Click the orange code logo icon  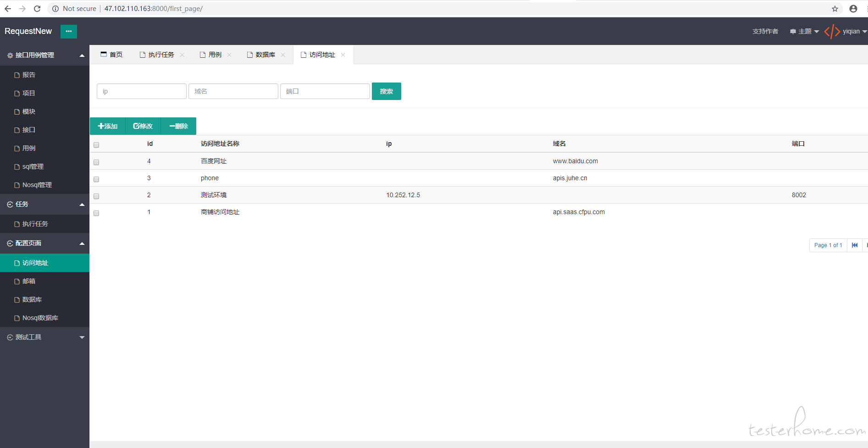[x=832, y=32]
